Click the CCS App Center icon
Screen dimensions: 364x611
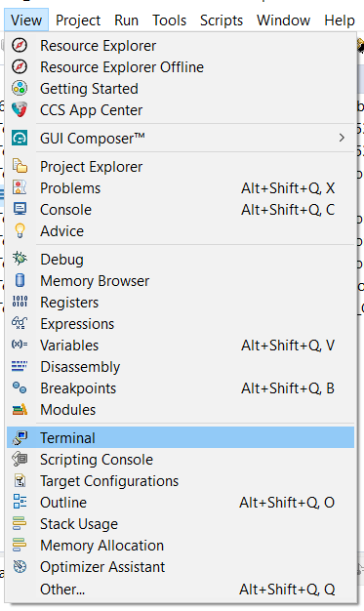click(20, 110)
